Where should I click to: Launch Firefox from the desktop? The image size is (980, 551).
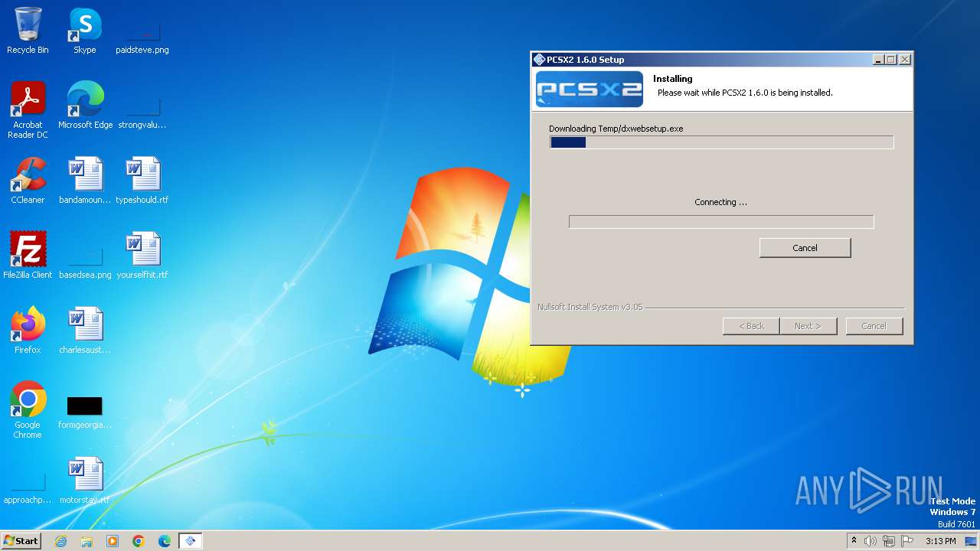(28, 331)
